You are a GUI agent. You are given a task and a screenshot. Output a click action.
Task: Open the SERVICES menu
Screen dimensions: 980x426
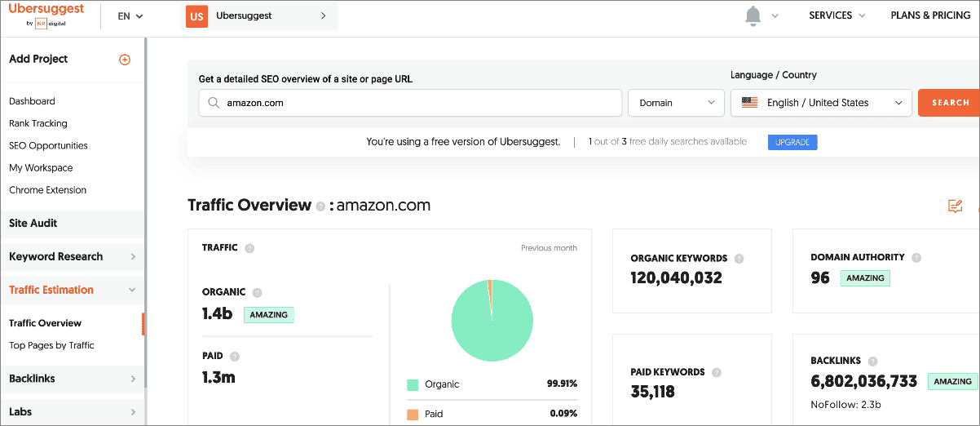pos(836,16)
